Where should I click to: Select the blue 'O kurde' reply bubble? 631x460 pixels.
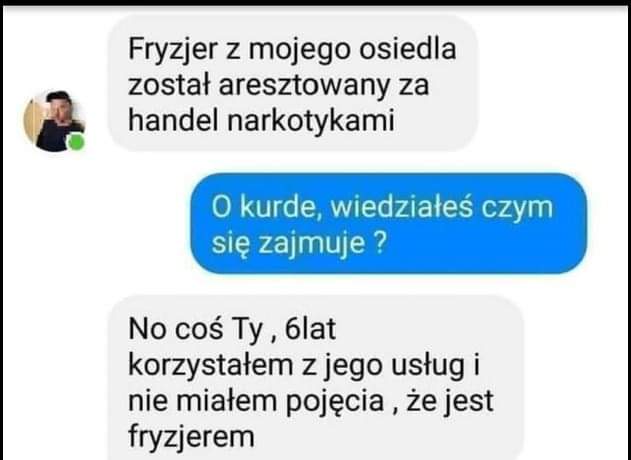point(388,223)
